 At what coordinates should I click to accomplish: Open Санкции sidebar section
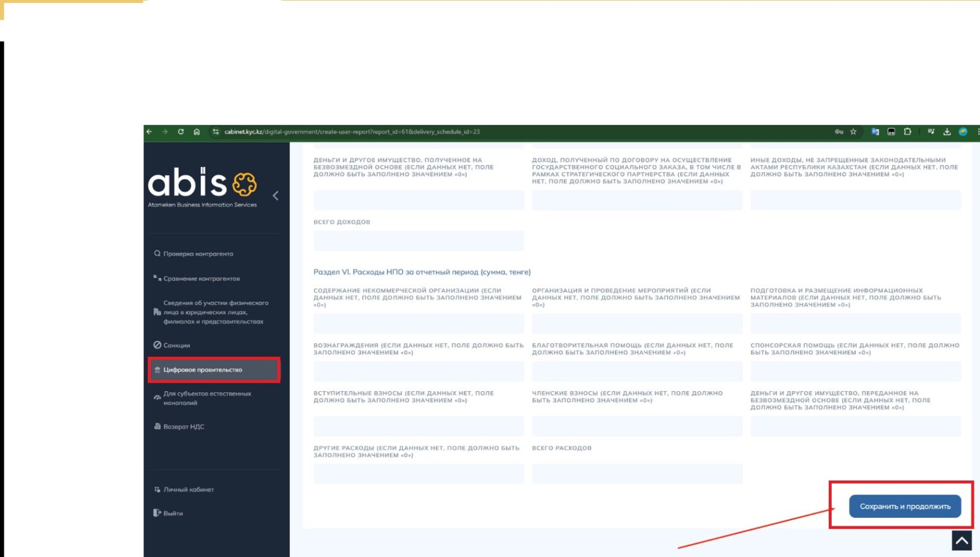point(176,345)
